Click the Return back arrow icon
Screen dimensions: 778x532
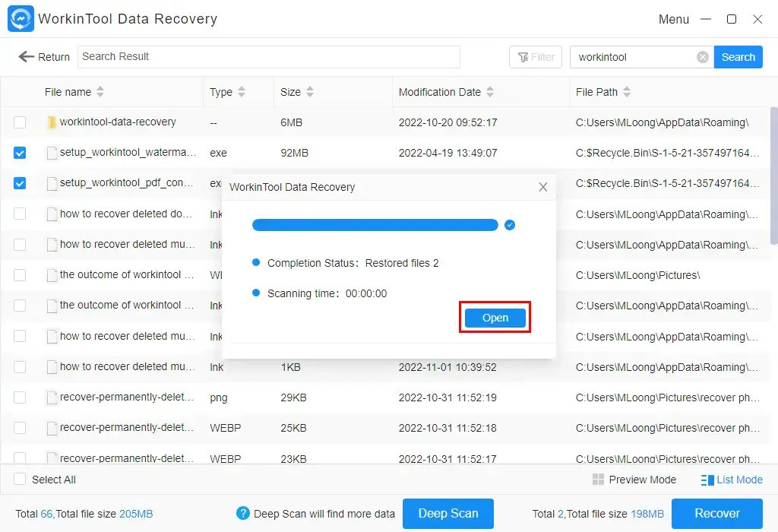26,56
